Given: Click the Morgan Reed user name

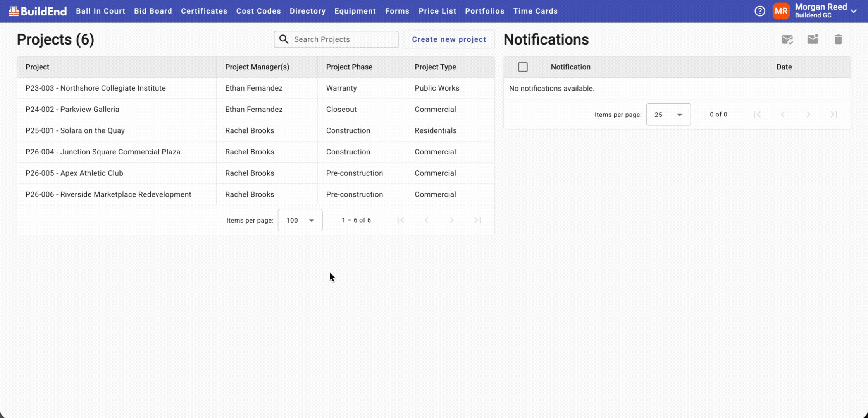Looking at the screenshot, I should tap(821, 7).
